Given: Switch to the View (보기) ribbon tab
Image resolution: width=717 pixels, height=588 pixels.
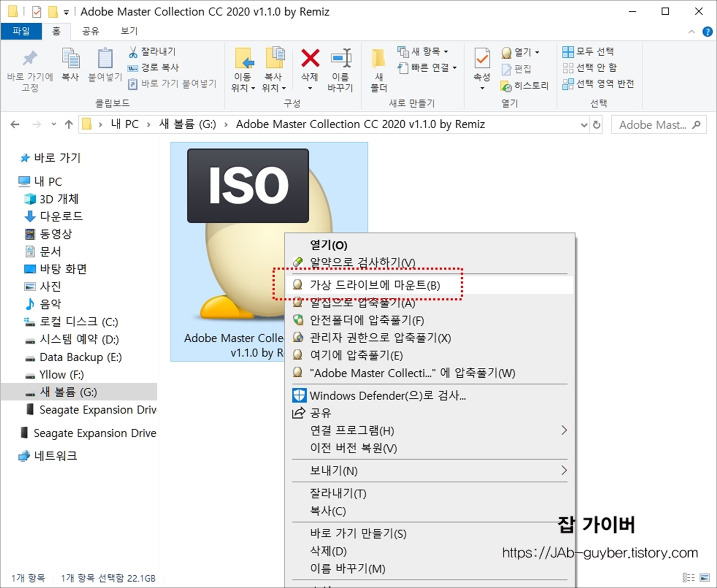Looking at the screenshot, I should coord(129,31).
